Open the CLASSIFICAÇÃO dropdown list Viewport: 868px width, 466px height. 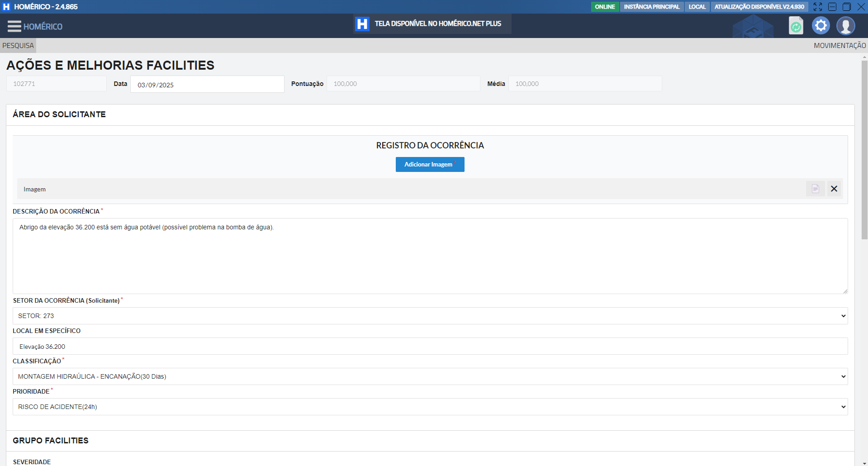point(430,376)
